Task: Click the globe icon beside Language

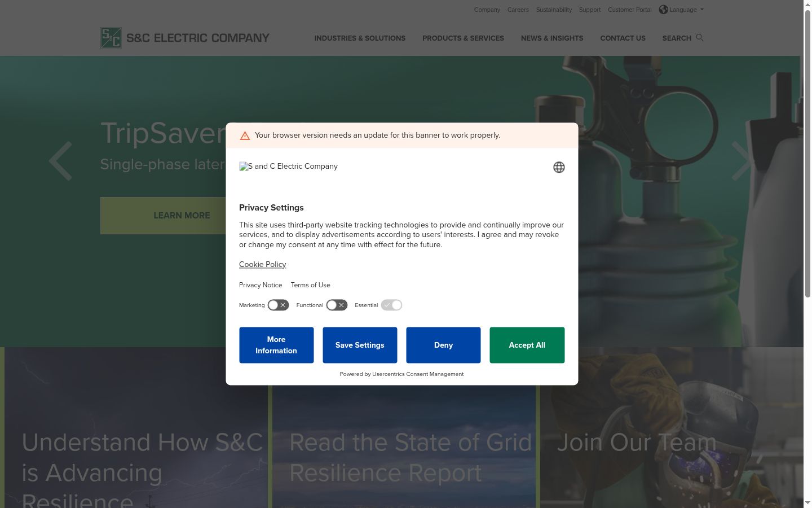Action: pyautogui.click(x=663, y=10)
